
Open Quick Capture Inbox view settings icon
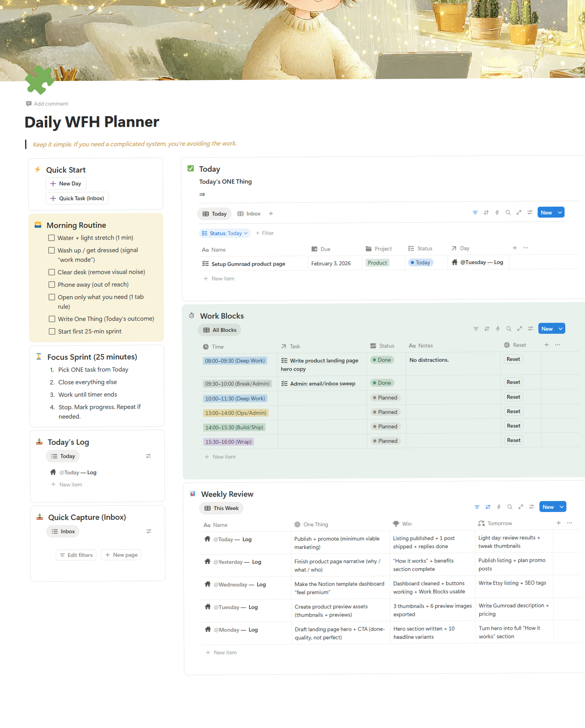[149, 531]
